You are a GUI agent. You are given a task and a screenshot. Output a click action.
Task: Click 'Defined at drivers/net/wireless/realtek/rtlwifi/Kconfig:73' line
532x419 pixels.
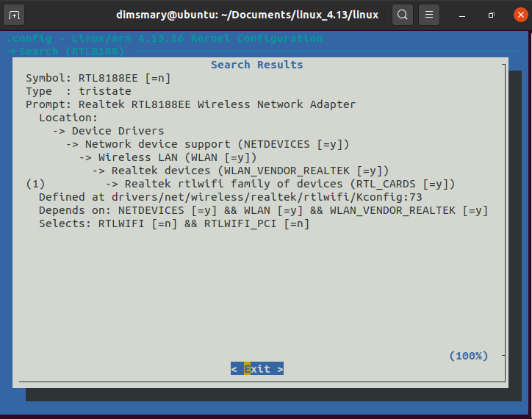[231, 197]
